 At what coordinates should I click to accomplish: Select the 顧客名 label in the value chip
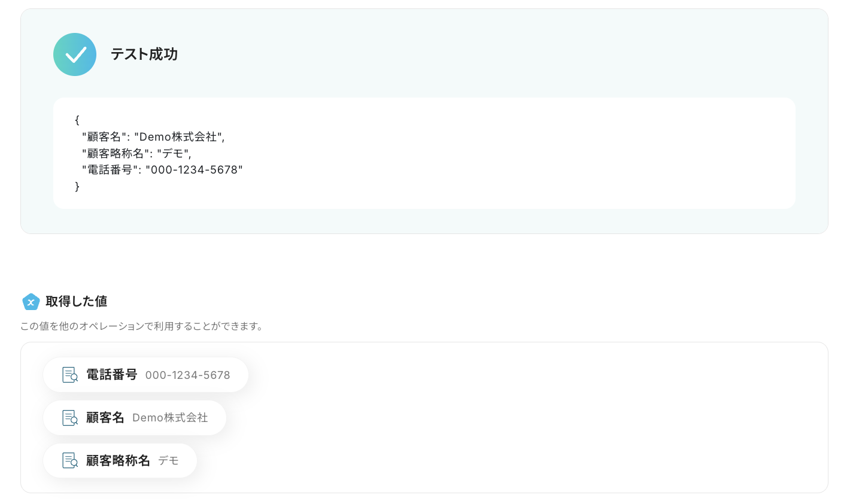click(x=105, y=418)
